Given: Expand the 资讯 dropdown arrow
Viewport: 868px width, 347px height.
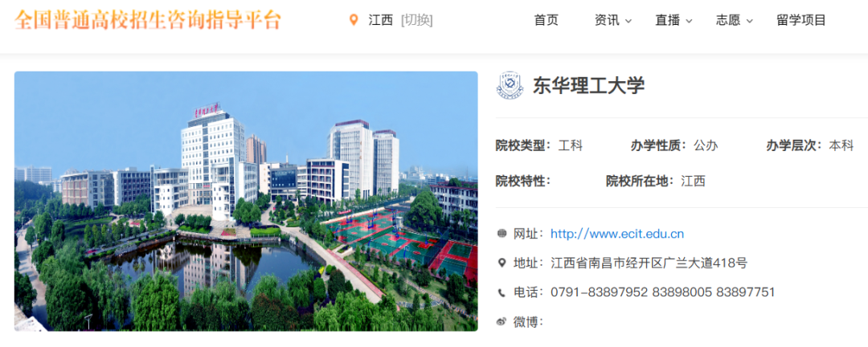Looking at the screenshot, I should 628,22.
